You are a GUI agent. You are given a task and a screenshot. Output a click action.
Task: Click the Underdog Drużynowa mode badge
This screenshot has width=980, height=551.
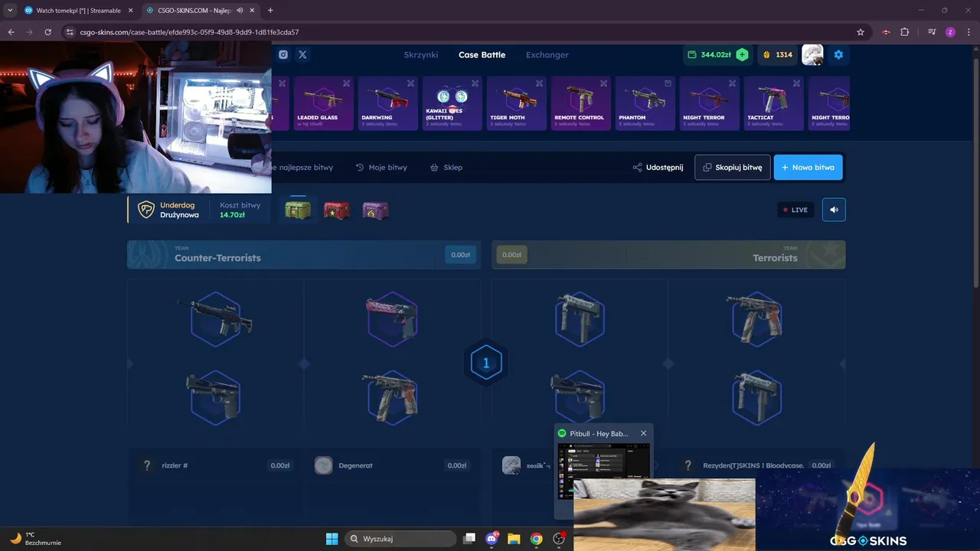tap(168, 210)
